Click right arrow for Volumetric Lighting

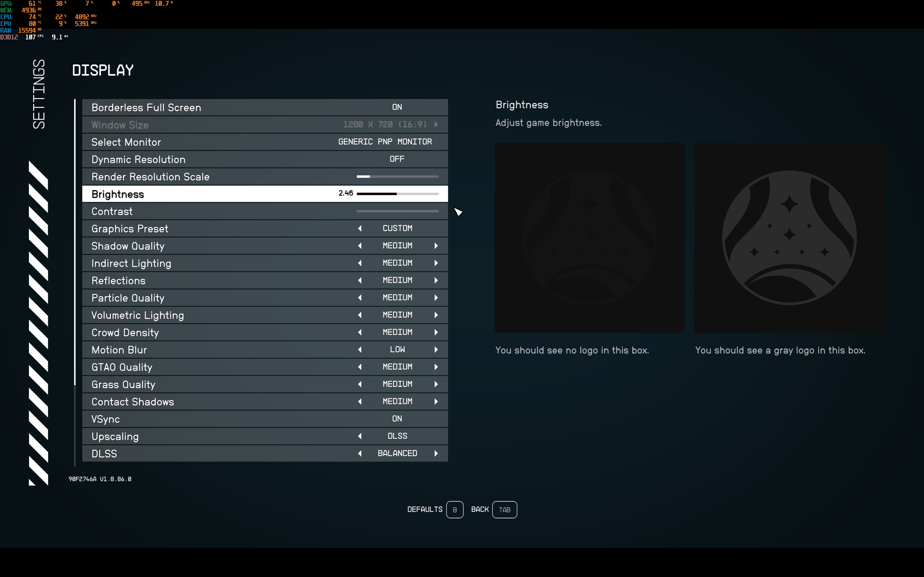pyautogui.click(x=436, y=315)
